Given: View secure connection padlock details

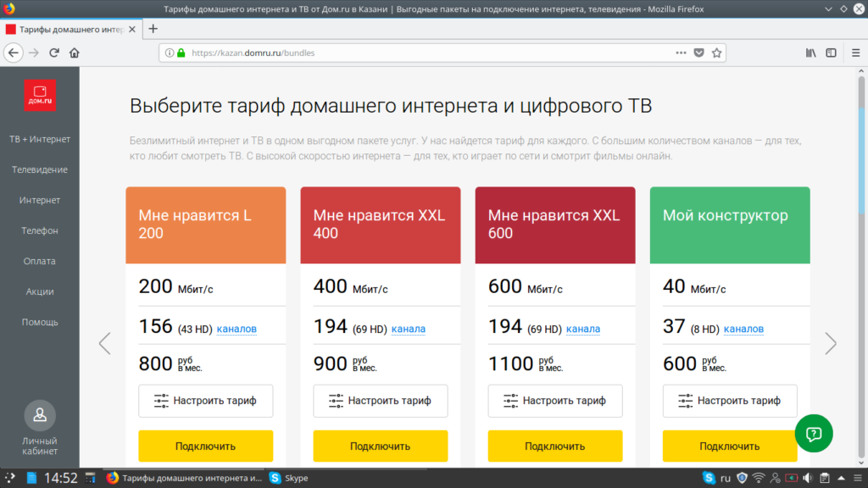Looking at the screenshot, I should coord(181,53).
